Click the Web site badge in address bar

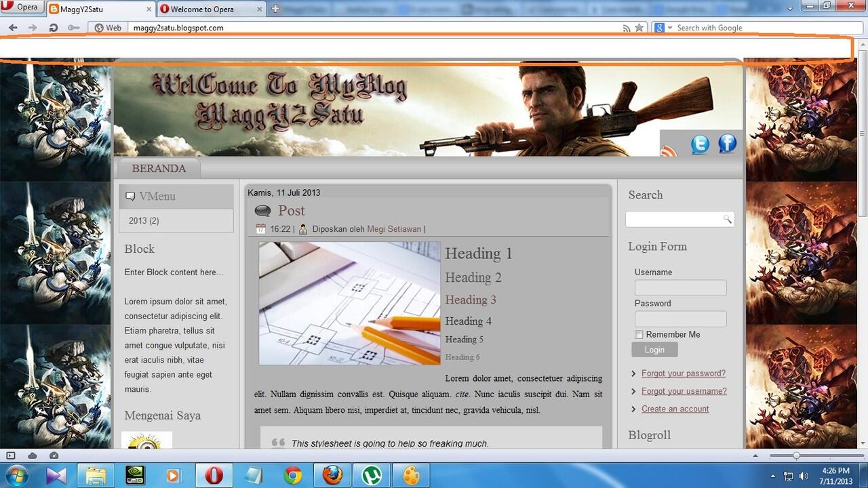coord(108,28)
